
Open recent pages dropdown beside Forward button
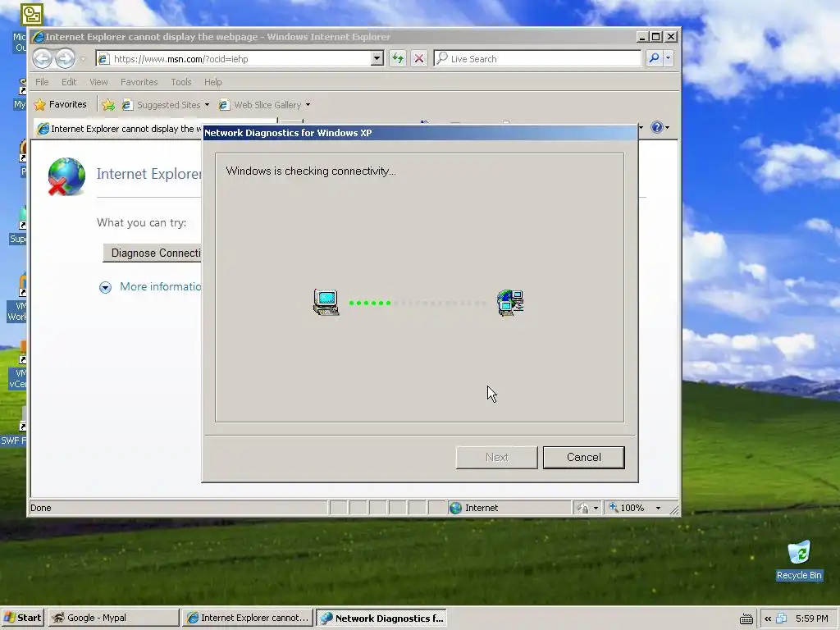coord(83,59)
